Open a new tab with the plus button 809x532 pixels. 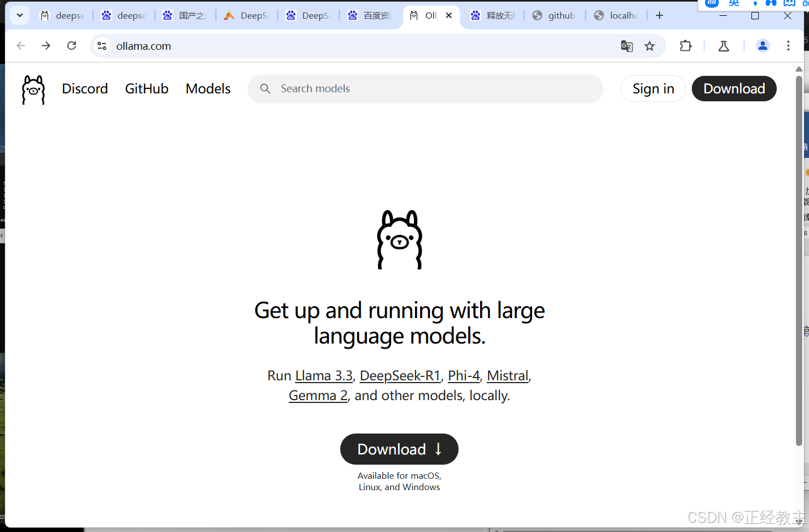click(x=660, y=15)
